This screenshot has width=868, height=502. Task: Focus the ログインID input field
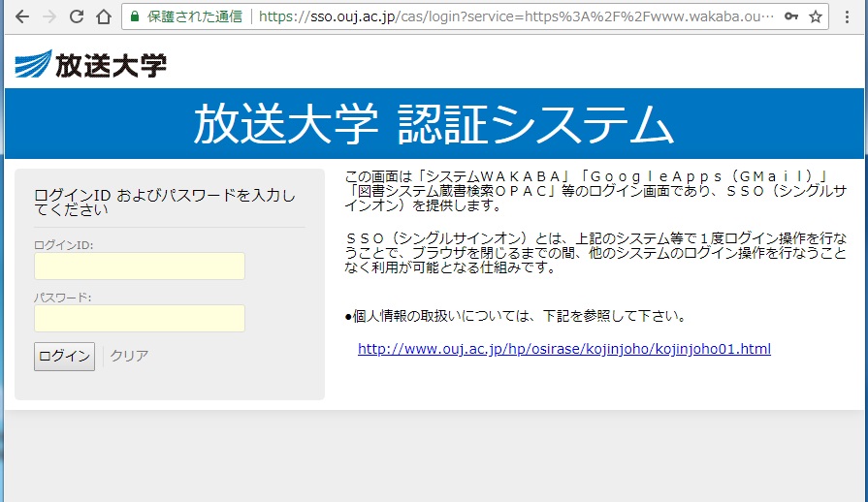coord(140,266)
